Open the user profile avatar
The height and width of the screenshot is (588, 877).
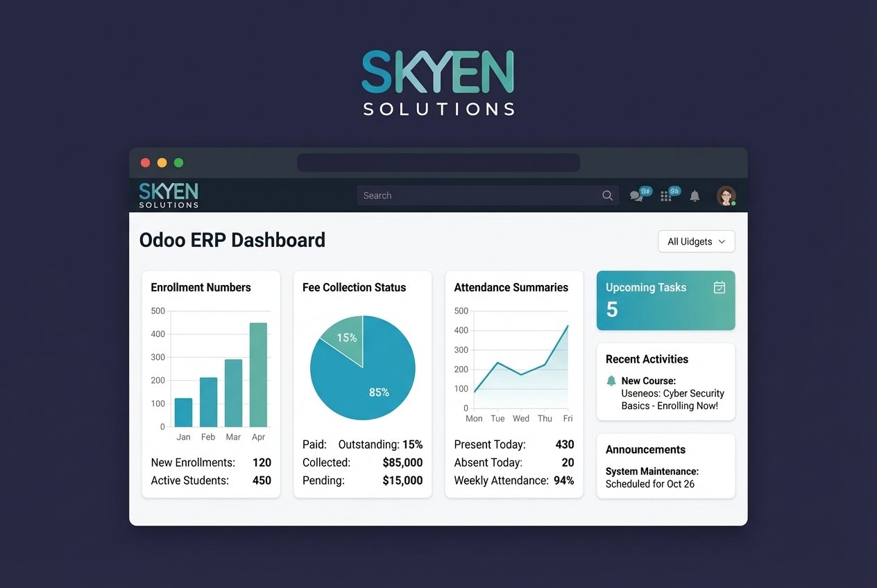coord(726,196)
